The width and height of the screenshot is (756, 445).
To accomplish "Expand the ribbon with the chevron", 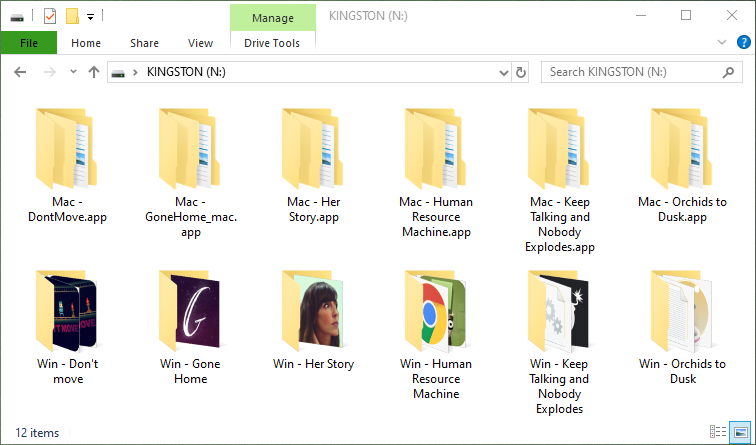I will 722,42.
